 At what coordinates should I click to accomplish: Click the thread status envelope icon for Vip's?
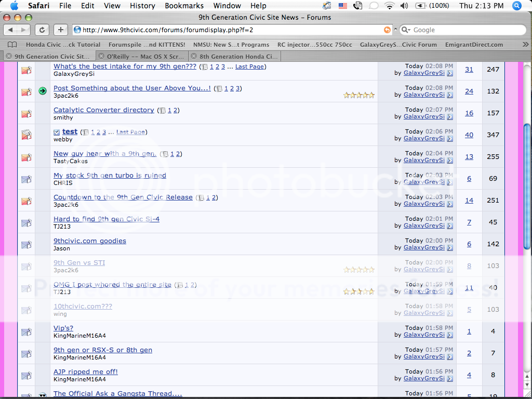point(26,332)
